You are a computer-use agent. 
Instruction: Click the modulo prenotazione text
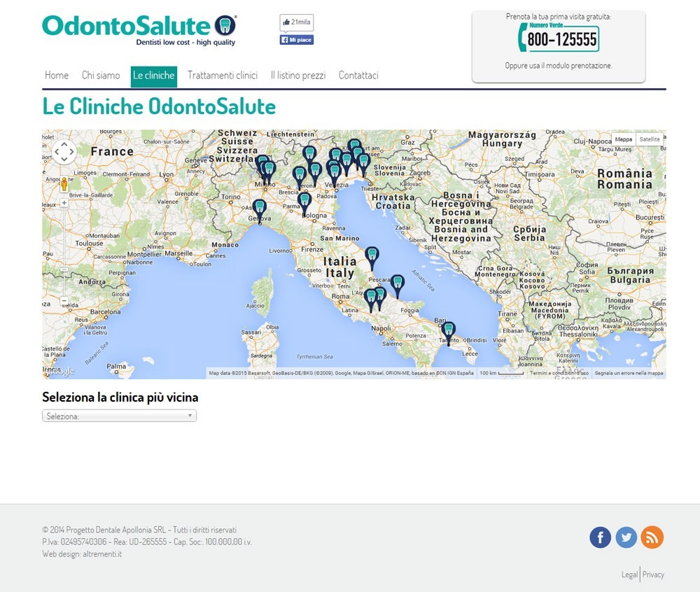tap(579, 66)
